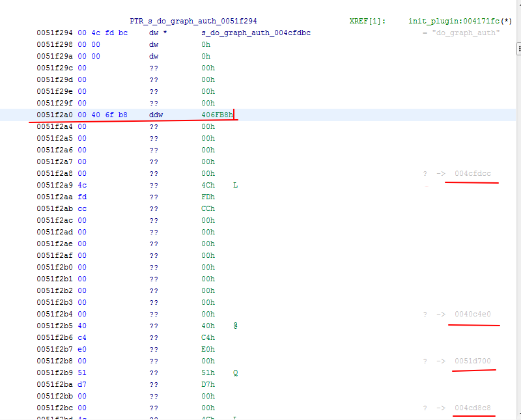Click the address 0051f2a0

(55, 115)
